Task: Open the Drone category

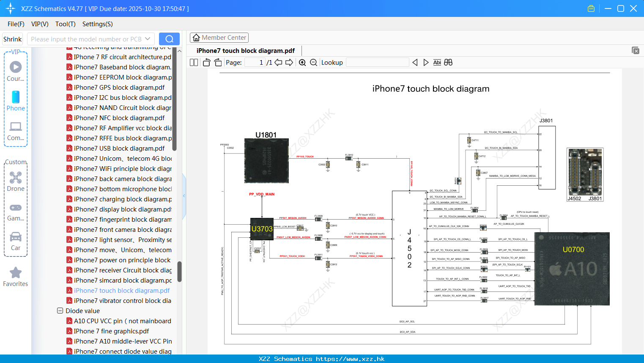Action: 16,181
